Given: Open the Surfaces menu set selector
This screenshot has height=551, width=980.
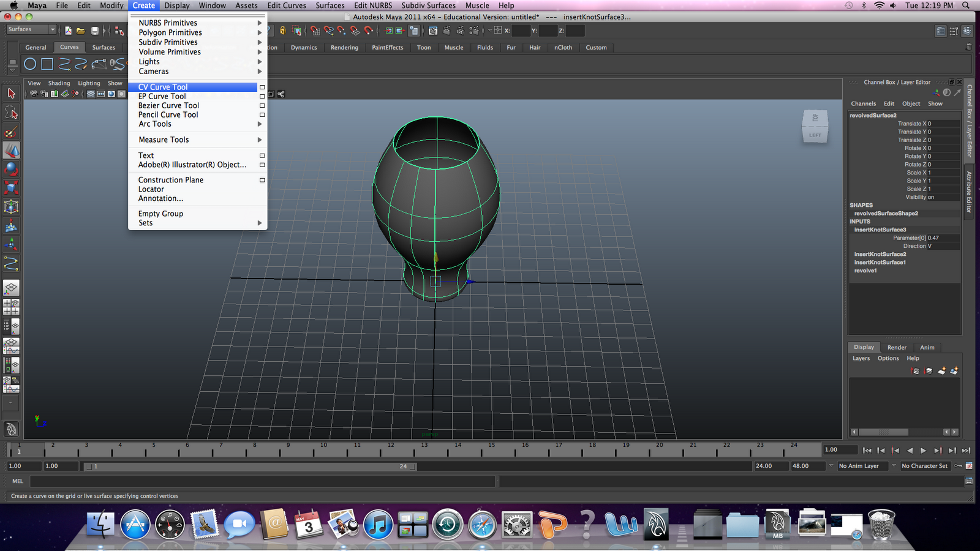Looking at the screenshot, I should [x=31, y=29].
